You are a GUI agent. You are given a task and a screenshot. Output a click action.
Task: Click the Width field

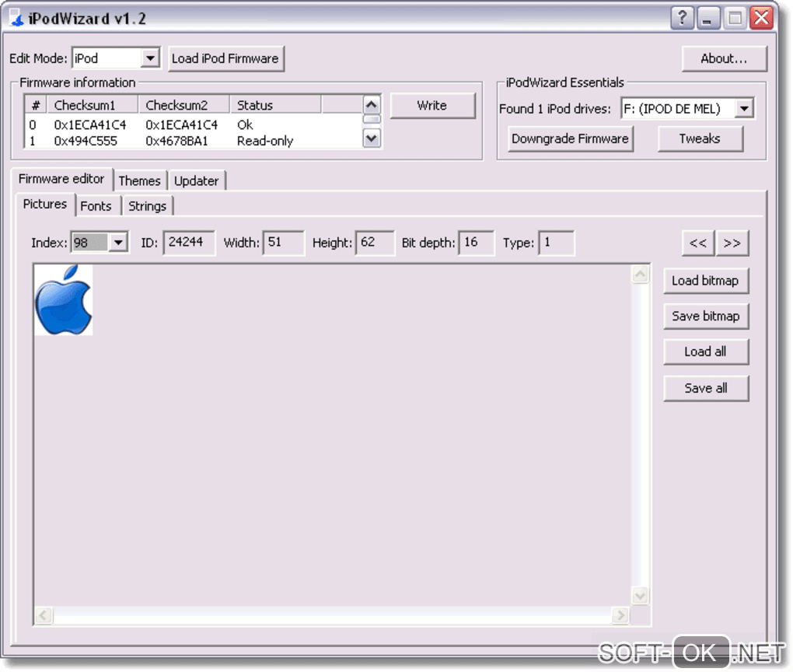283,243
